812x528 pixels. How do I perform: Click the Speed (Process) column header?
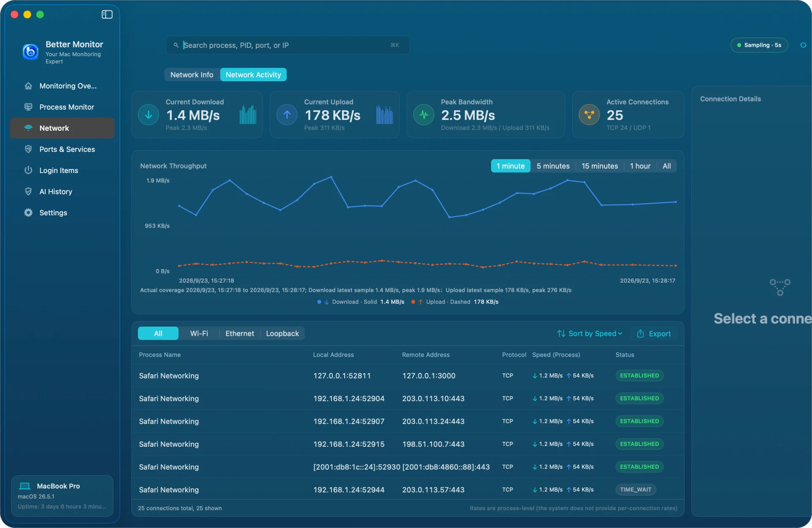[556, 355]
